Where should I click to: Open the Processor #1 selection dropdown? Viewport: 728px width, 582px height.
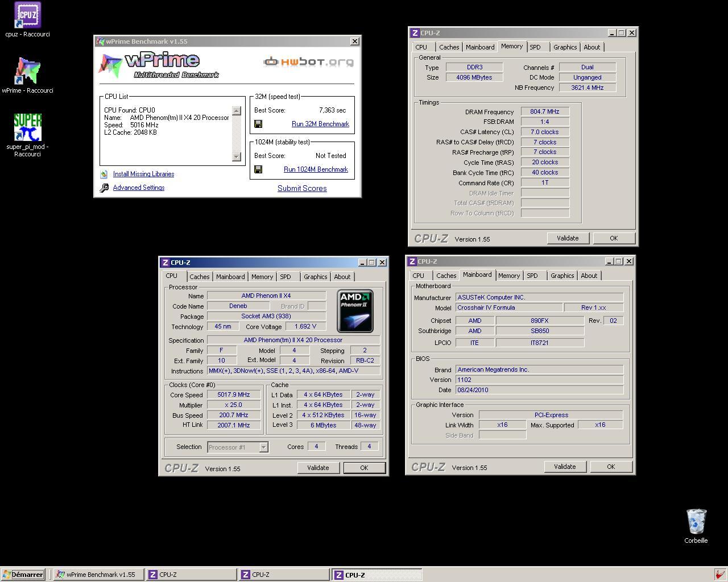(264, 447)
